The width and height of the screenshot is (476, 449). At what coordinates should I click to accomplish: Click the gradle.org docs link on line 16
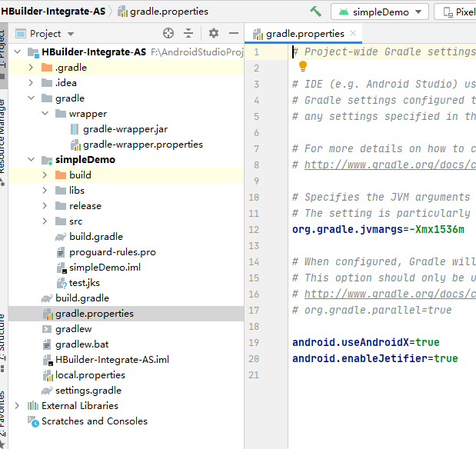(x=390, y=294)
